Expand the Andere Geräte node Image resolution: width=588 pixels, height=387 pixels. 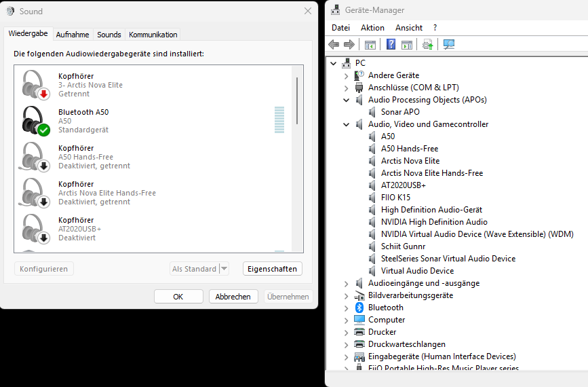(x=346, y=76)
